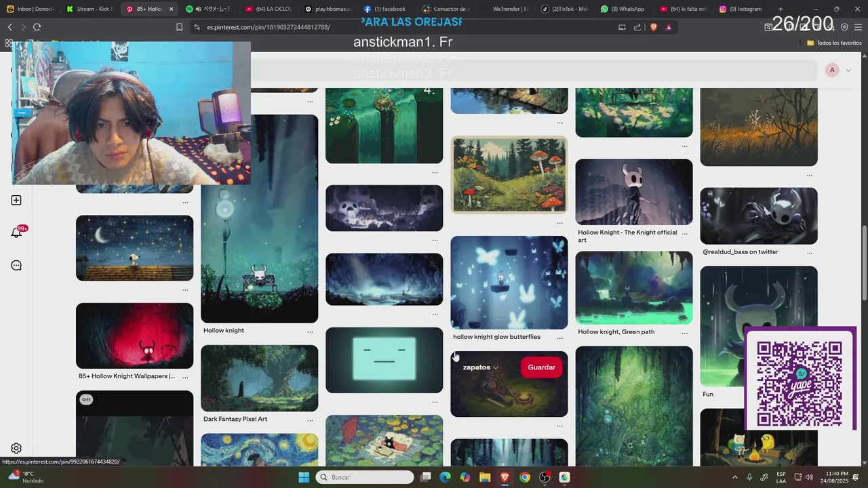Open more options for Dark Fantasy Pixel Art pin
This screenshot has height=488, width=868.
coord(310,420)
